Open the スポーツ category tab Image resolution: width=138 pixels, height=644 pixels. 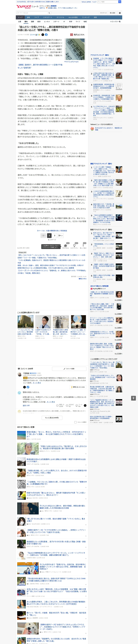(x=56, y=21)
